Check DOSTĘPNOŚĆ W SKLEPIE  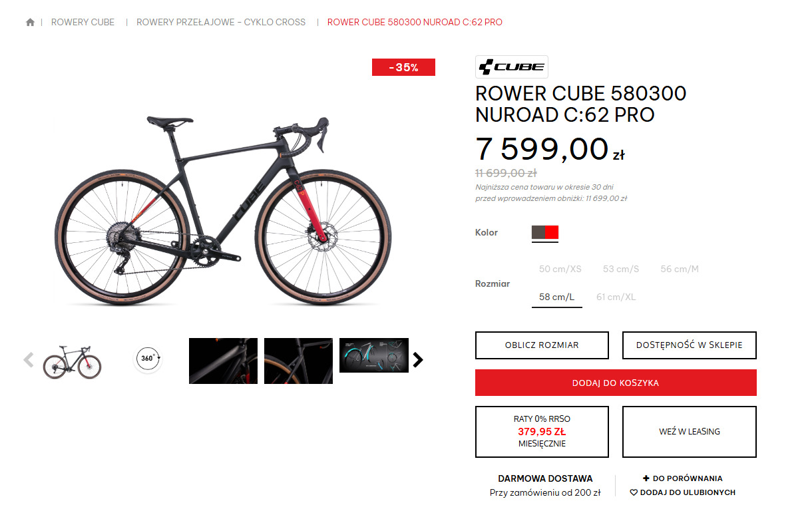[x=690, y=345]
